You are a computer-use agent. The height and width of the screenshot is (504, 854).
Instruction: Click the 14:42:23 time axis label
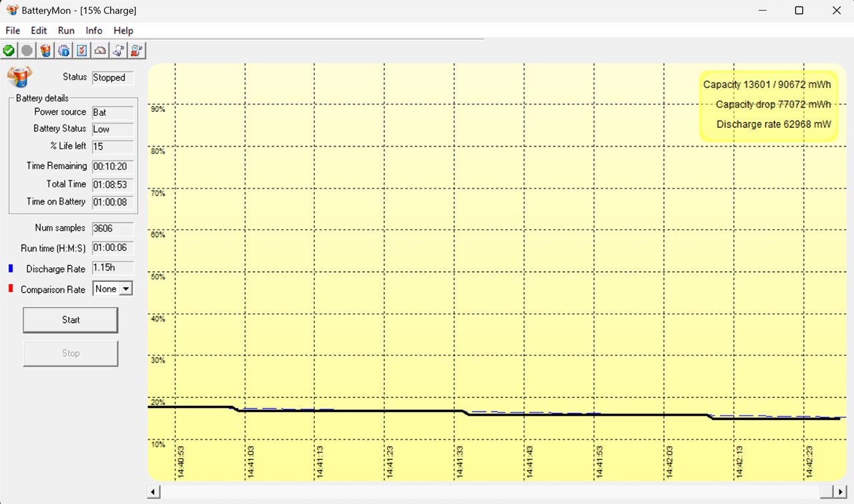click(809, 463)
